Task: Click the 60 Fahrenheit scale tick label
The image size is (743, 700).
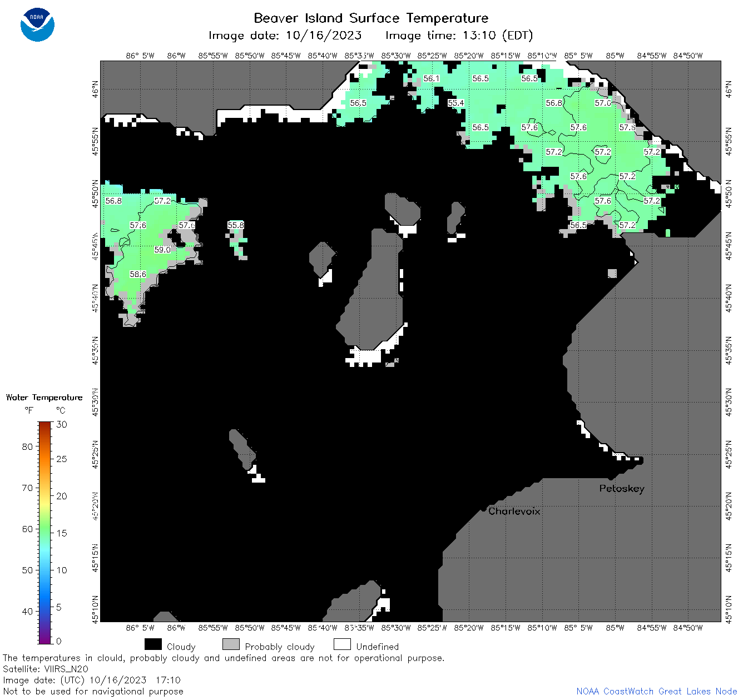Action: tap(27, 529)
